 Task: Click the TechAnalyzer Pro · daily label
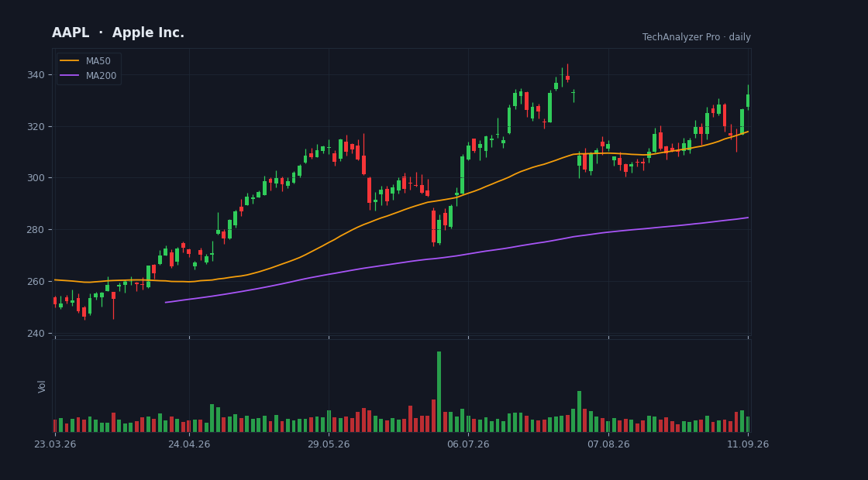coord(697,37)
